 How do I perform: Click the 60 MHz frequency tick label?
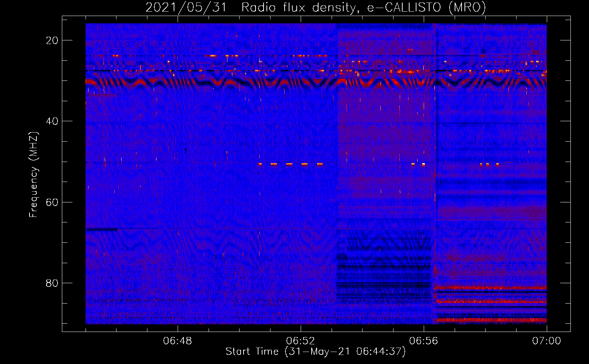click(52, 202)
